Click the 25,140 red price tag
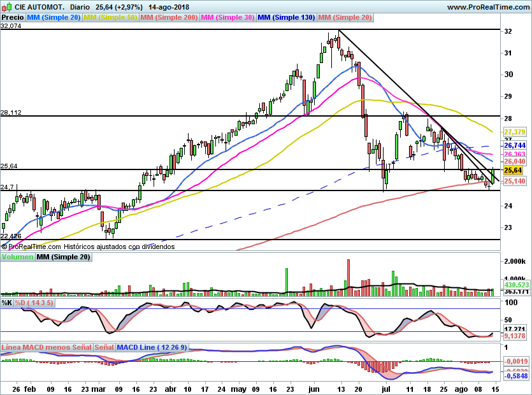The image size is (532, 395). (x=515, y=181)
